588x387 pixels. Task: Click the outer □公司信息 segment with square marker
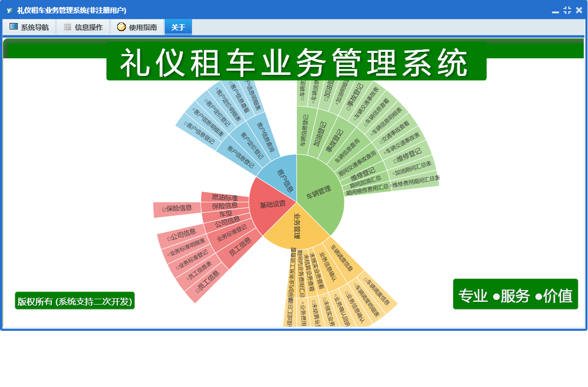pos(182,234)
